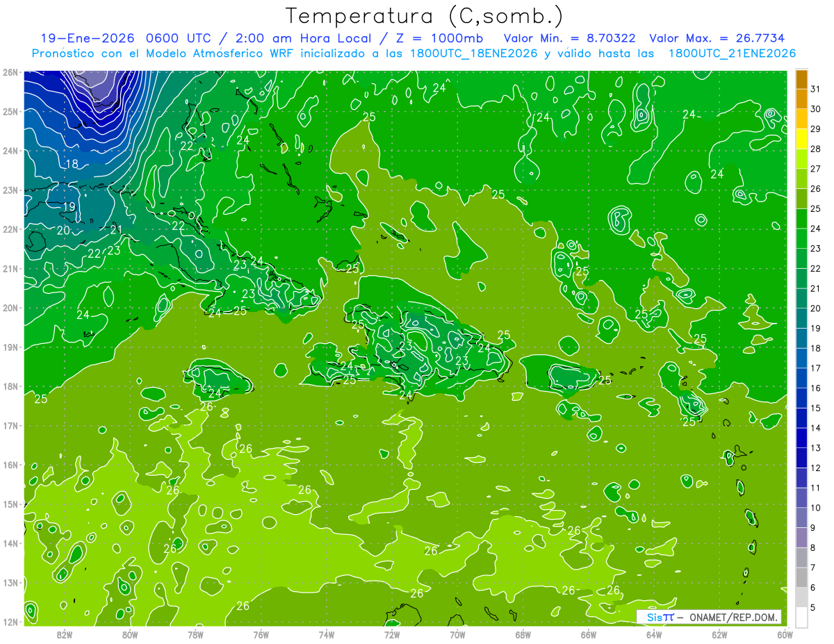Screen dimensions: 834x644
Task: Click the "14N" latitude axis label
Action: click(x=10, y=543)
